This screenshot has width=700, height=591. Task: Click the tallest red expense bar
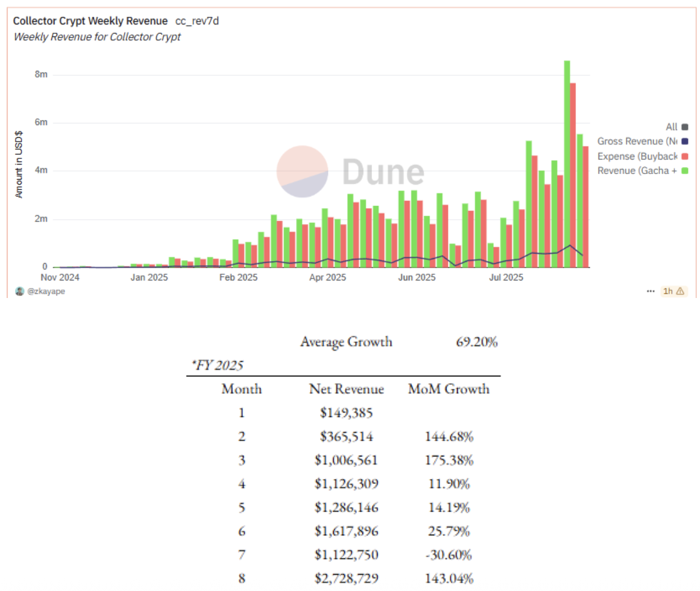(573, 175)
